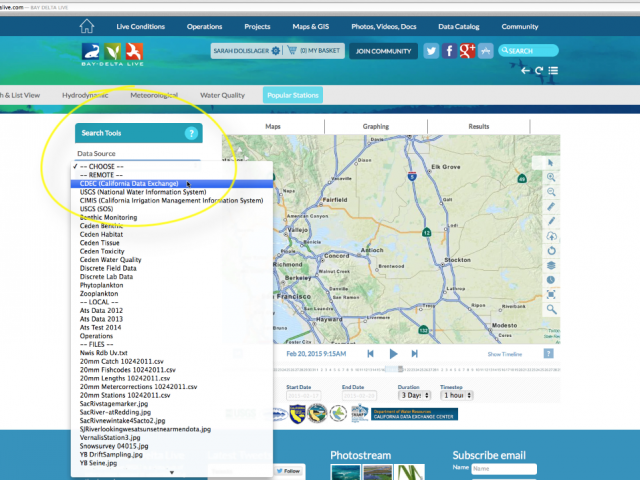Screen dimensions: 640x480
Task: Click the map full extent icon
Action: pyautogui.click(x=551, y=295)
